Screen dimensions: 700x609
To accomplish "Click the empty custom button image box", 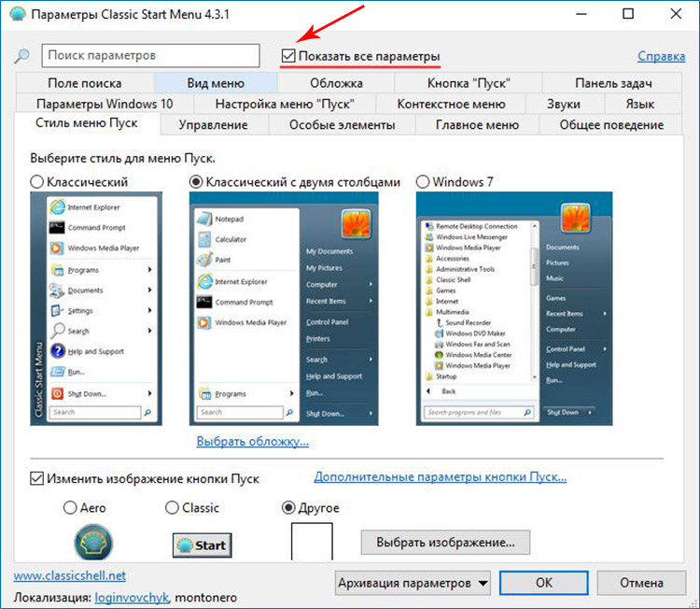I will (x=312, y=542).
